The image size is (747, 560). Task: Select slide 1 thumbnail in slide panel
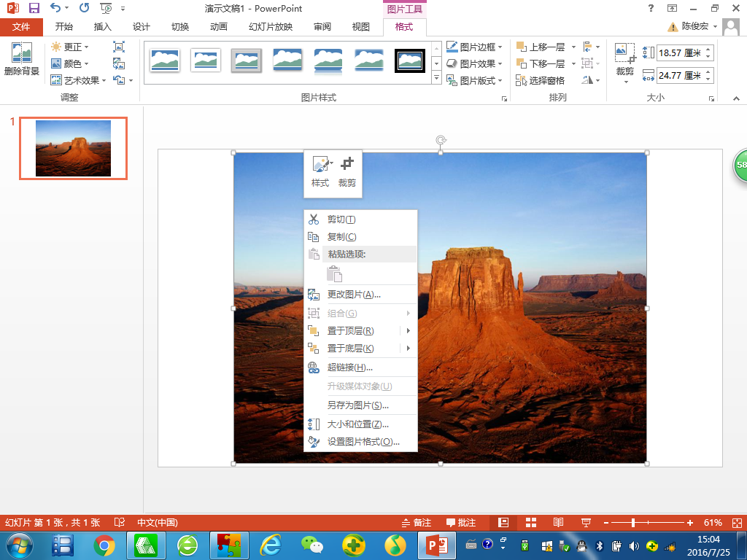click(x=74, y=148)
